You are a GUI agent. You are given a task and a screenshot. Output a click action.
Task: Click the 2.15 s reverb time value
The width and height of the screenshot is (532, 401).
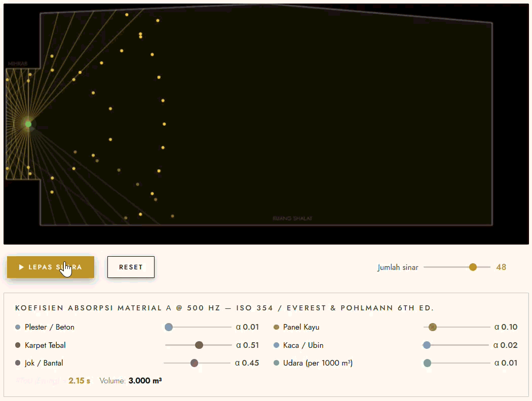pyautogui.click(x=79, y=381)
